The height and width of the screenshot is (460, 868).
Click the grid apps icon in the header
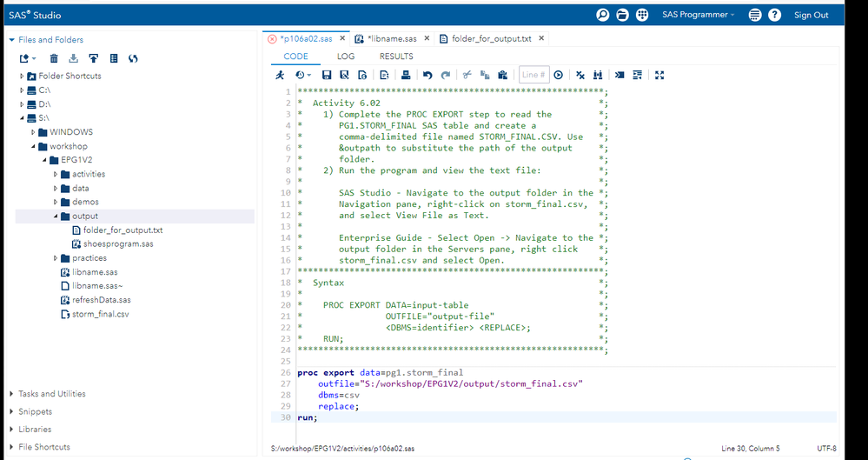click(642, 15)
